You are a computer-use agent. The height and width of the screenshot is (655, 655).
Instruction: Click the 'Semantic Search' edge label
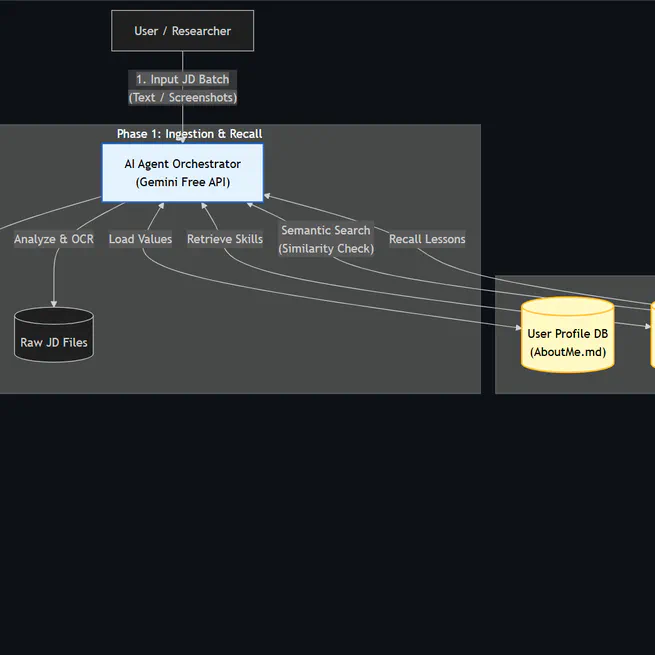(326, 230)
